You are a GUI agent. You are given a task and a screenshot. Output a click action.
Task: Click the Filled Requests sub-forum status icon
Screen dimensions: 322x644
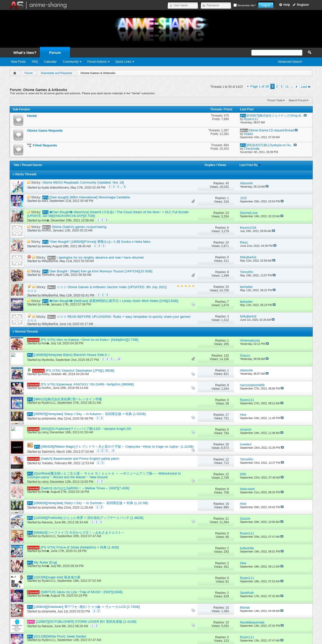tap(18, 149)
